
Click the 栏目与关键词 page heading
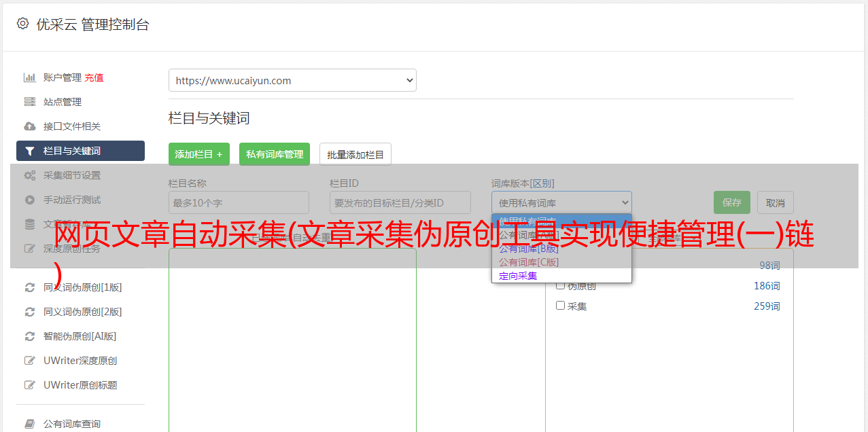coord(209,118)
